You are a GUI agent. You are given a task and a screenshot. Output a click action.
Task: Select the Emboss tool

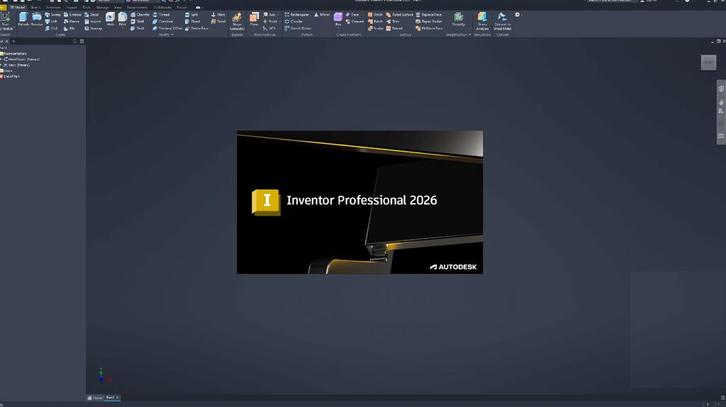pyautogui.click(x=72, y=15)
